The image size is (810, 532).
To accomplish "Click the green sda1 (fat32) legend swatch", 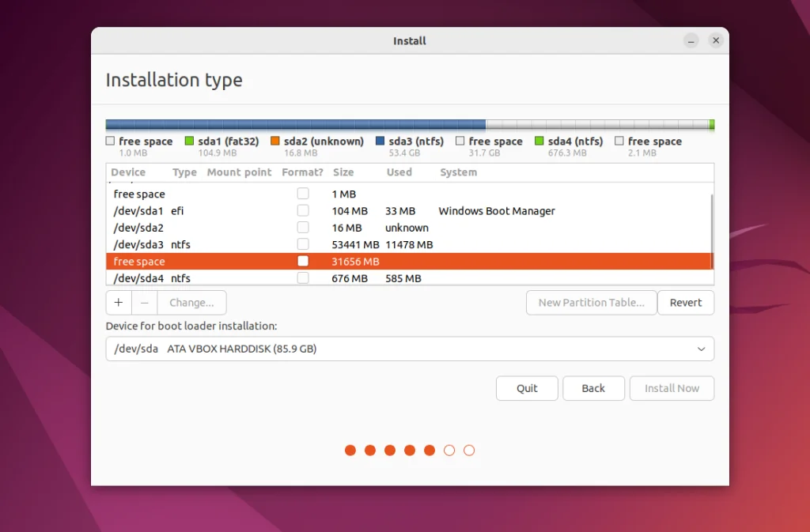I will pos(189,141).
